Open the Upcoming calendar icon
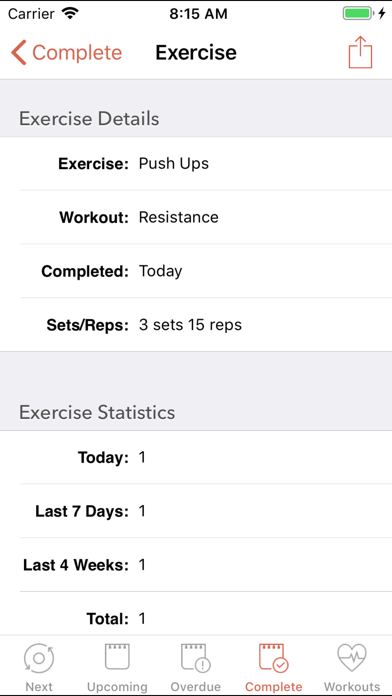The width and height of the screenshot is (392, 696). coord(117,656)
